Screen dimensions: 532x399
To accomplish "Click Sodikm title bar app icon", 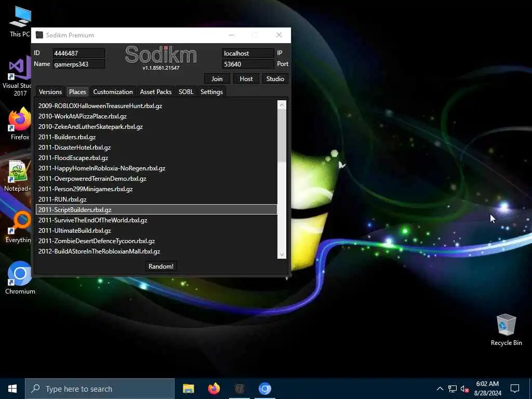I will (x=39, y=35).
